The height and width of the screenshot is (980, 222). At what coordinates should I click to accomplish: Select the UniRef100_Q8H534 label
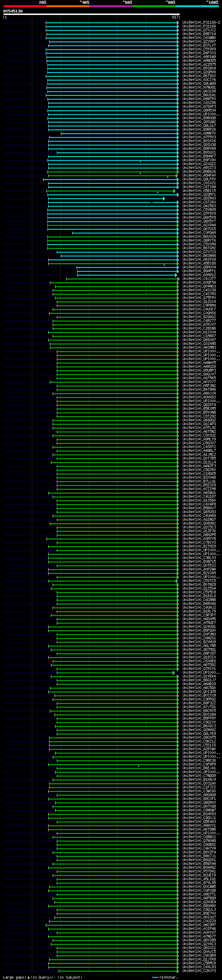point(199,110)
